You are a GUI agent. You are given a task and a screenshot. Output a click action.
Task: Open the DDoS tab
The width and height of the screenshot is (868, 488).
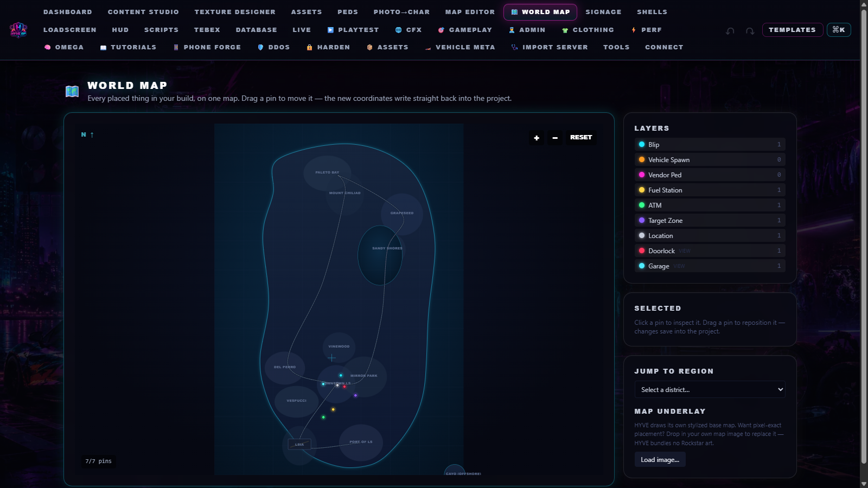click(x=273, y=47)
